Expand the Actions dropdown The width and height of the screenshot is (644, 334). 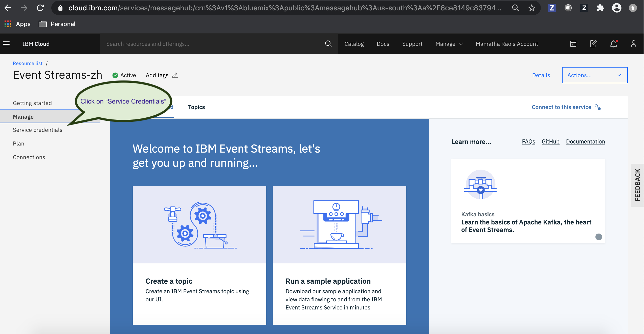[594, 75]
